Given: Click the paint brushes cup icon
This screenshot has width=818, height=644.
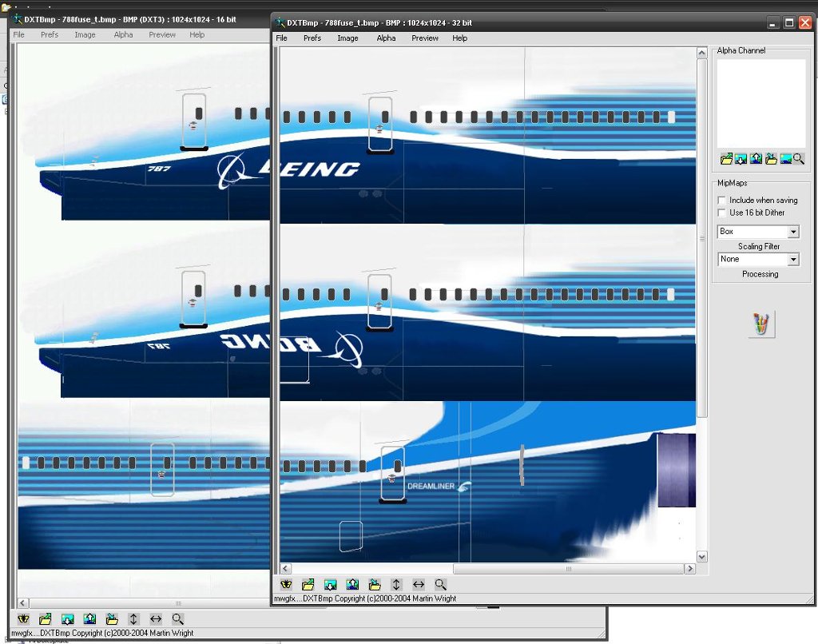Looking at the screenshot, I should pyautogui.click(x=760, y=324).
